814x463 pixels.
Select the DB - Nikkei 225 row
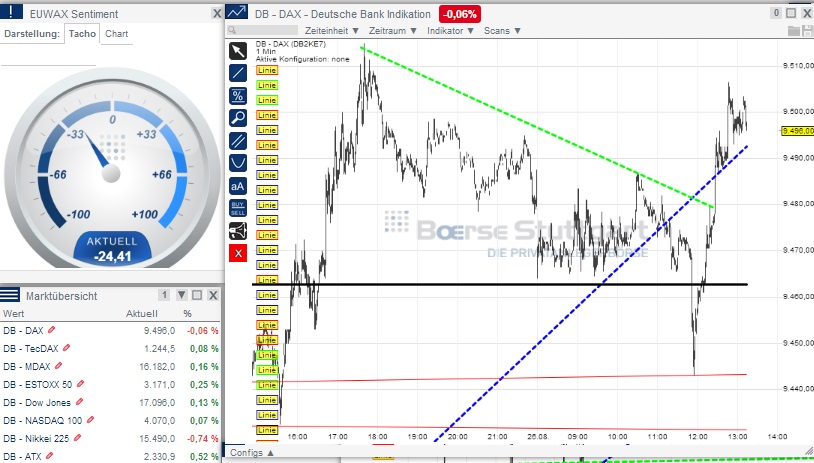[111, 438]
